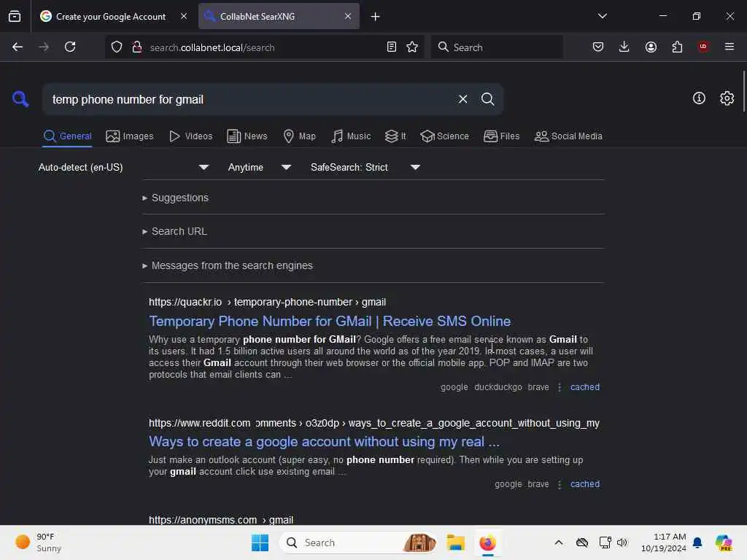
Task: Toggle reader view icon in address bar
Action: click(392, 47)
